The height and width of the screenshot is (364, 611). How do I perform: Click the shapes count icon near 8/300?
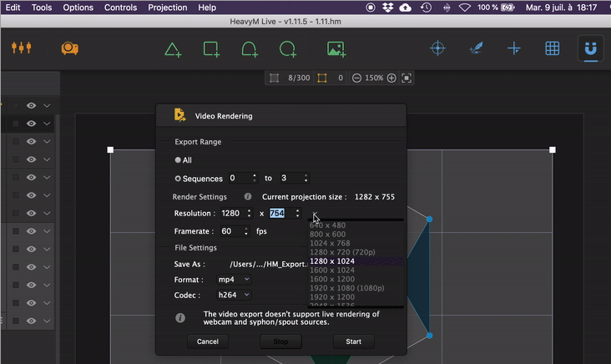click(275, 78)
